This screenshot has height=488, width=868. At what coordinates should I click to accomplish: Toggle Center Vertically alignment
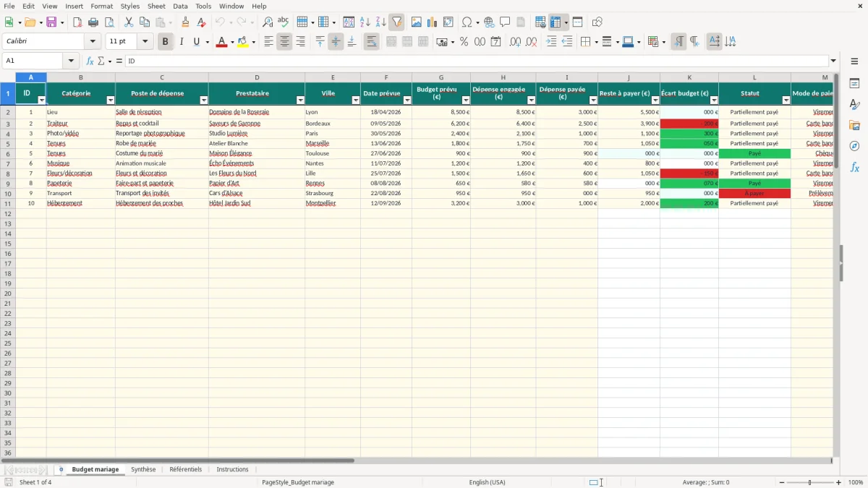tap(336, 42)
